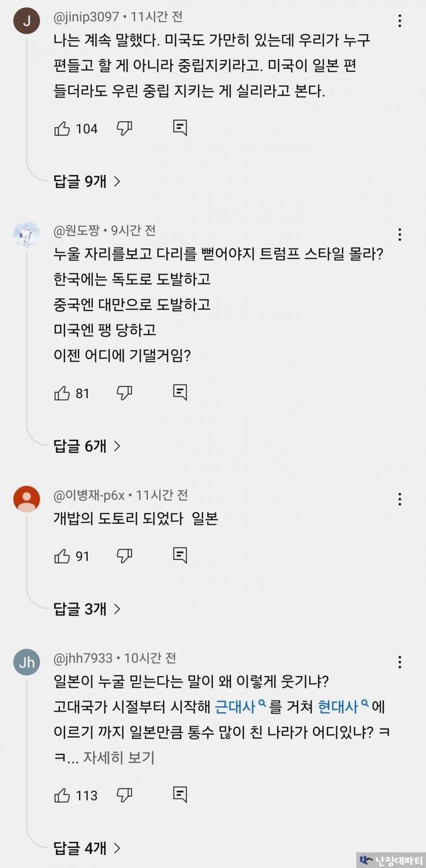The image size is (426, 868).
Task: Dislike the comment by @jinip3097
Action: tap(124, 128)
